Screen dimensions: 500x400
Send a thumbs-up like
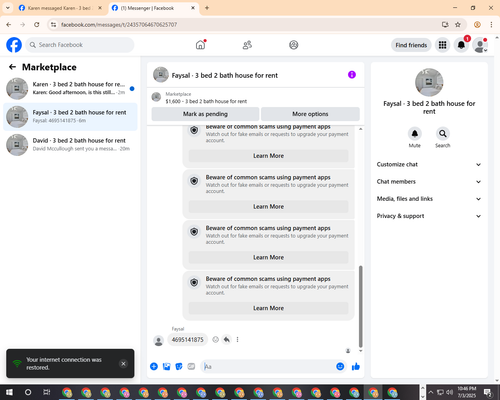[356, 367]
